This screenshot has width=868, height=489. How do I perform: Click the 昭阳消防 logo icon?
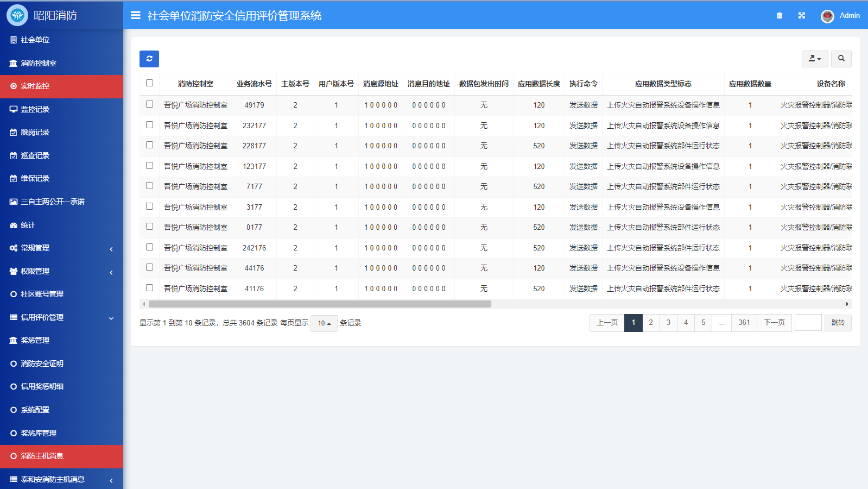(x=17, y=15)
